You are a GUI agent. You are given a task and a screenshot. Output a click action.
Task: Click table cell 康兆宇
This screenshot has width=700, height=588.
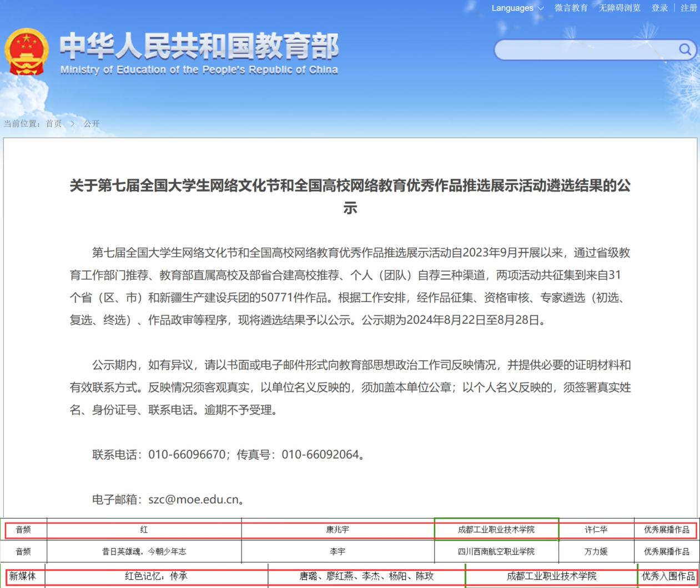(338, 529)
